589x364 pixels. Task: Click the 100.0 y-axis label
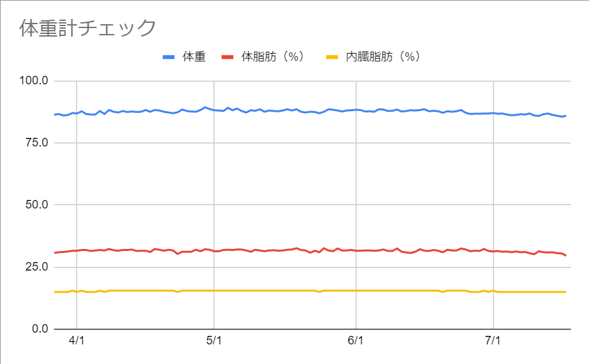34,80
